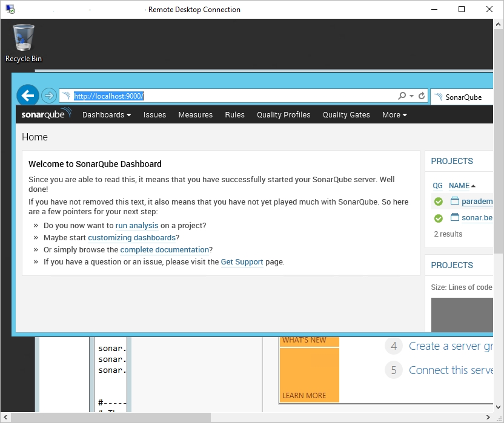The height and width of the screenshot is (423, 504).
Task: Open the address bar dropdown arrow
Action: pyautogui.click(x=411, y=96)
